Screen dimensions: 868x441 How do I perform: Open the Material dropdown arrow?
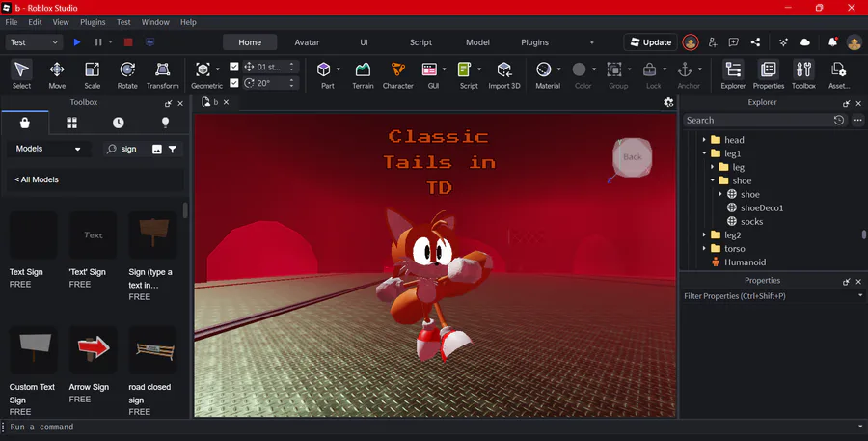(x=558, y=69)
